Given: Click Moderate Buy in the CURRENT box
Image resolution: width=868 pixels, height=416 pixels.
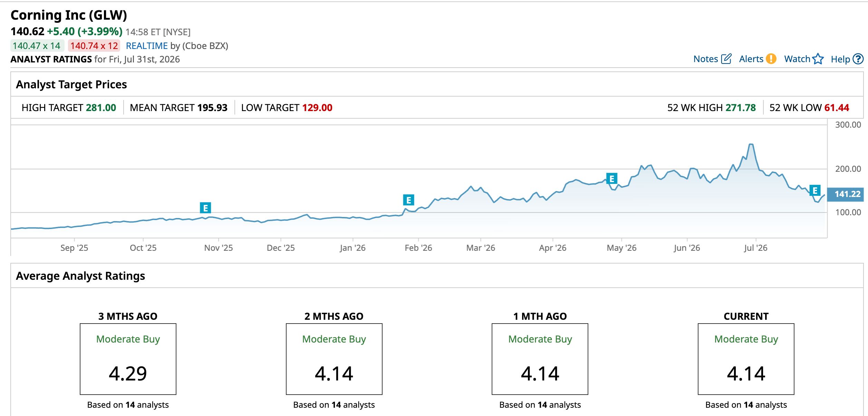Looking at the screenshot, I should pos(746,339).
